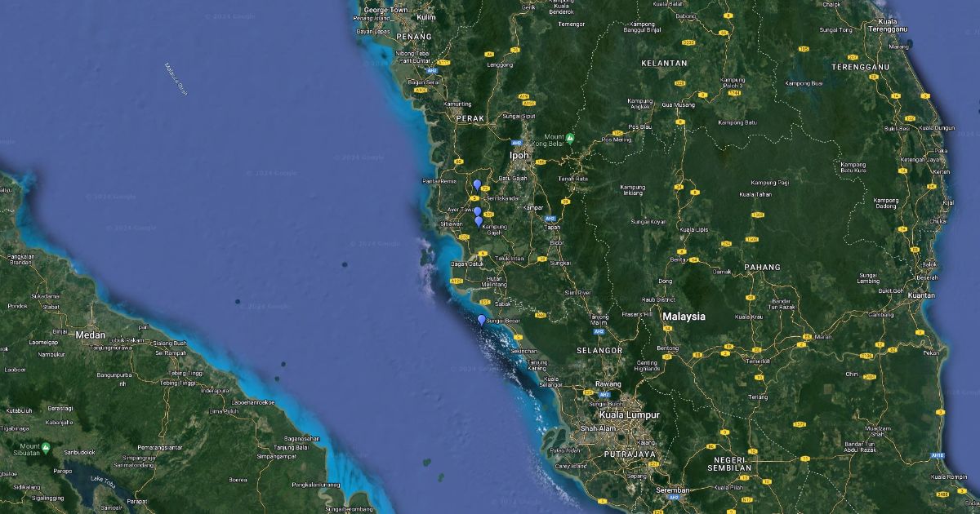Click the Medan city label
Image resolution: width=980 pixels, height=514 pixels.
tap(90, 335)
